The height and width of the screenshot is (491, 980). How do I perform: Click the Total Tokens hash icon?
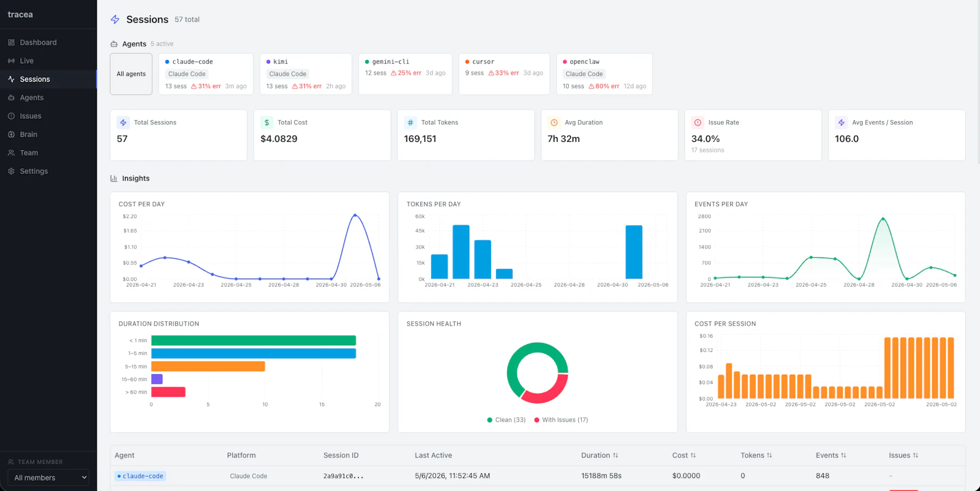[410, 122]
